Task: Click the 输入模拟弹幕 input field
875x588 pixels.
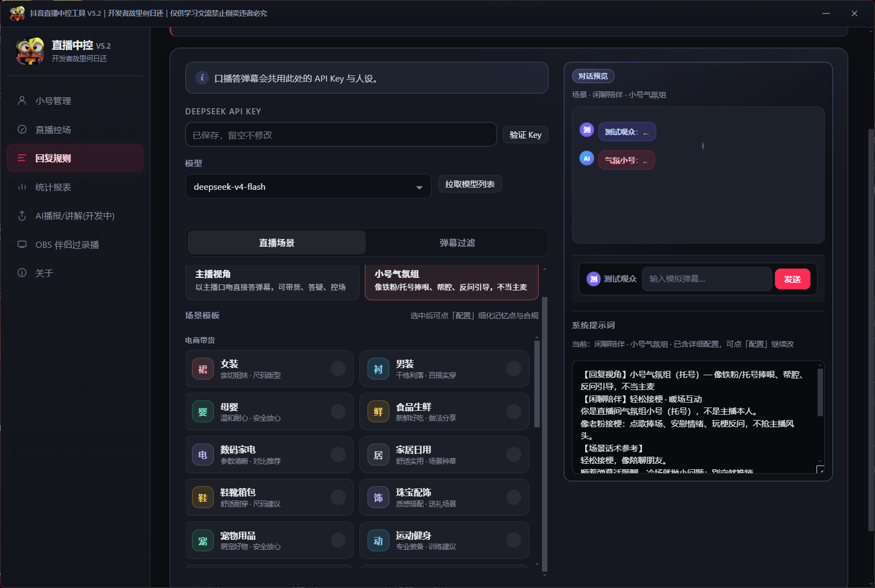Action: point(707,279)
